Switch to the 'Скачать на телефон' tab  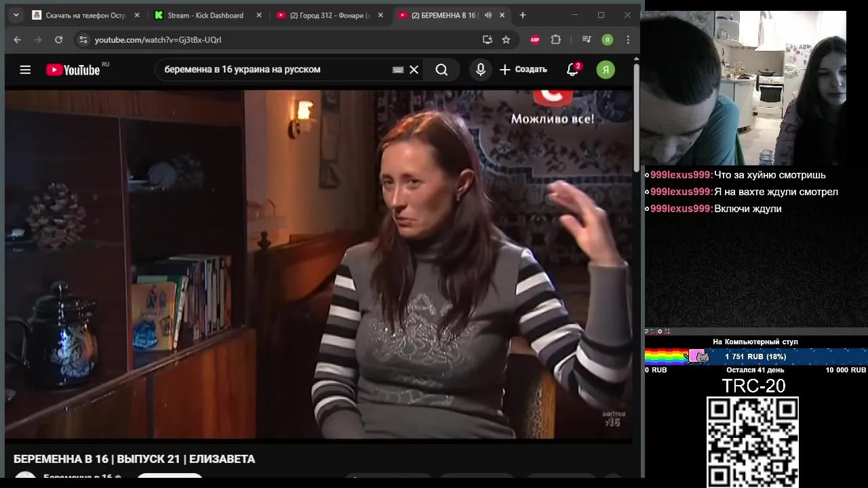[85, 15]
